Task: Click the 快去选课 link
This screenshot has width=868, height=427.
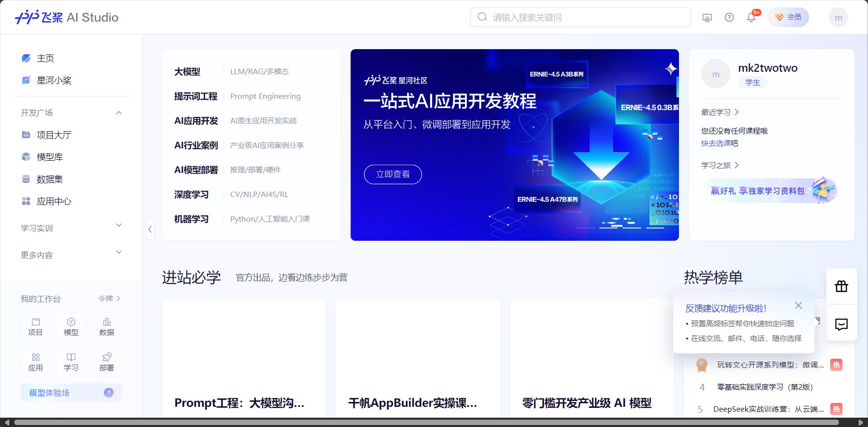Action: click(716, 143)
